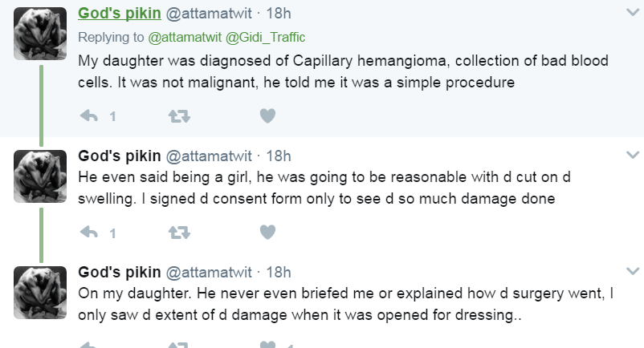This screenshot has height=348, width=644.
Task: Open third tweet's profile avatar
Action: click(40, 292)
